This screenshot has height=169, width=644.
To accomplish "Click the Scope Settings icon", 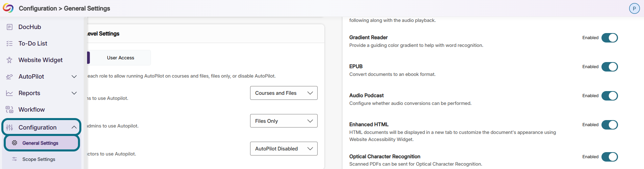I will [x=15, y=159].
